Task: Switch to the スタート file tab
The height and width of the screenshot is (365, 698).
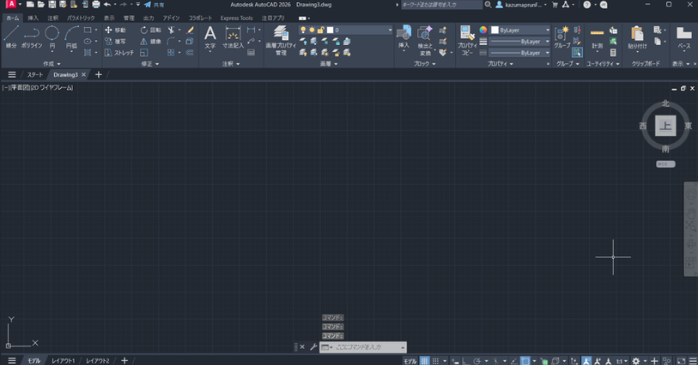Action: coord(35,74)
